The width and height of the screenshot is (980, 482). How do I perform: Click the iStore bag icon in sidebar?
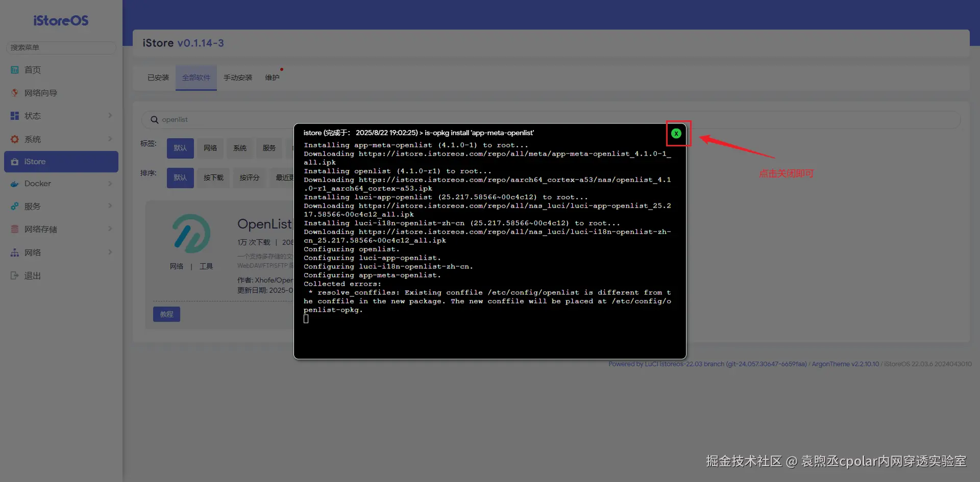pos(15,162)
